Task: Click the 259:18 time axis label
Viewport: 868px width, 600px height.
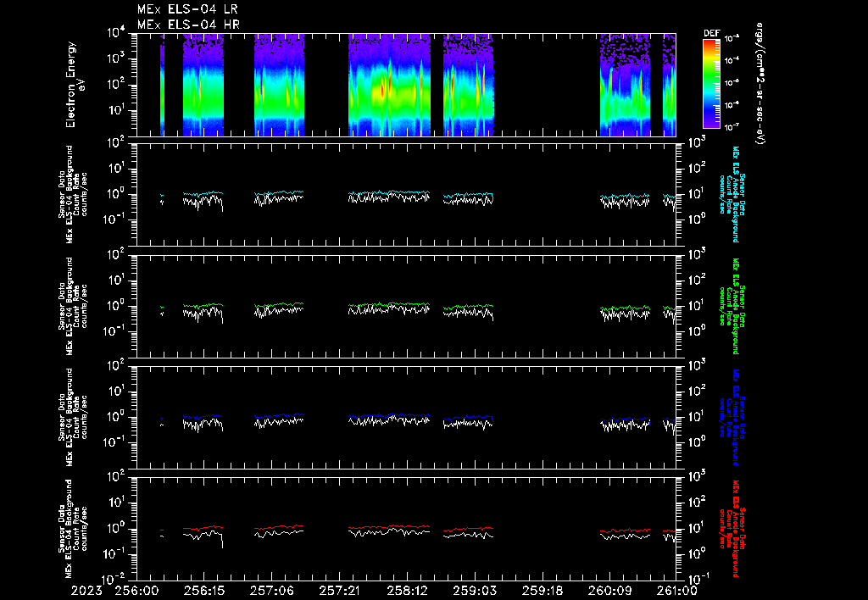Action: pyautogui.click(x=542, y=591)
